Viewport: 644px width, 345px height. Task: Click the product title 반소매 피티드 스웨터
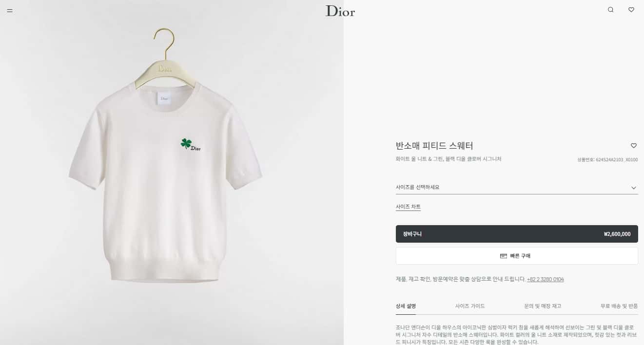click(x=434, y=146)
